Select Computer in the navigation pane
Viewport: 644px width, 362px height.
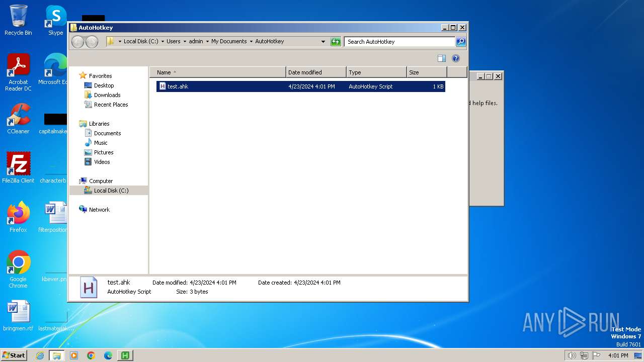point(101,181)
